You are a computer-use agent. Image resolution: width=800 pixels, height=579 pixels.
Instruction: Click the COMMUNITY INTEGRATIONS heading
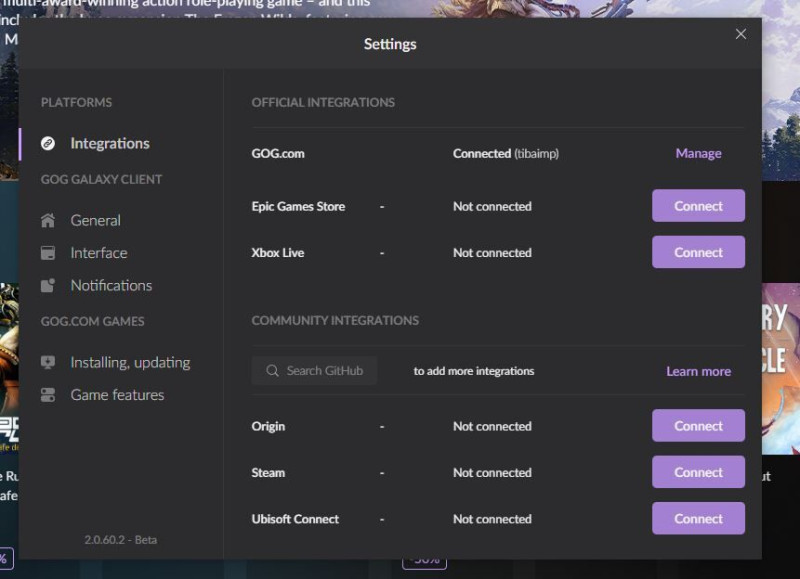coord(335,320)
